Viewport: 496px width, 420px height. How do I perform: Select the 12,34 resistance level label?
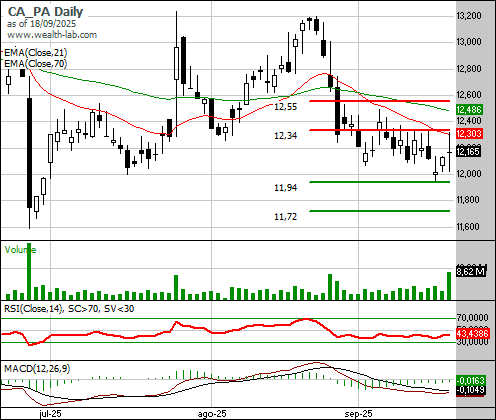(x=285, y=136)
